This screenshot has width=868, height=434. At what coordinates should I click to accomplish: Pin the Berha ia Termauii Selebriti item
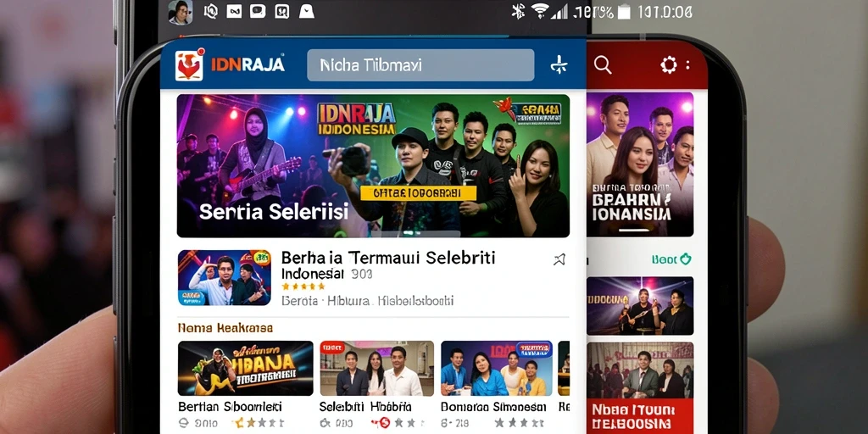tap(559, 259)
